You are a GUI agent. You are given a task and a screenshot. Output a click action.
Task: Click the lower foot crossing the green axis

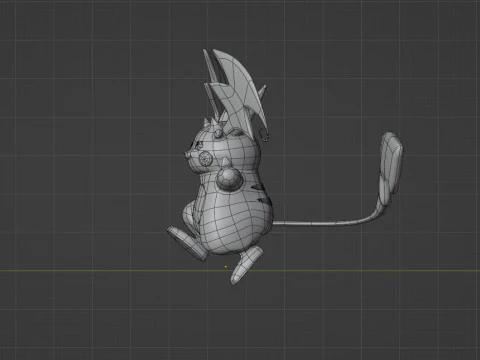point(246,265)
